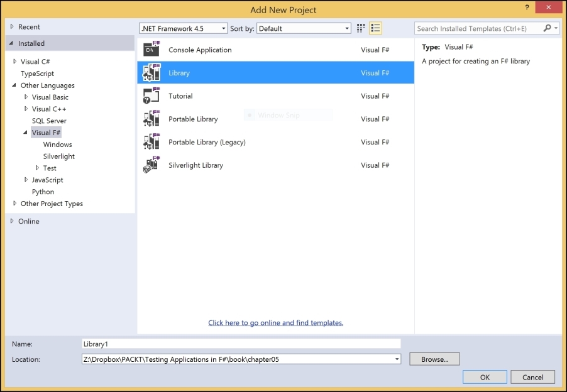Click here to go online and find templates
567x392 pixels.
coord(275,322)
